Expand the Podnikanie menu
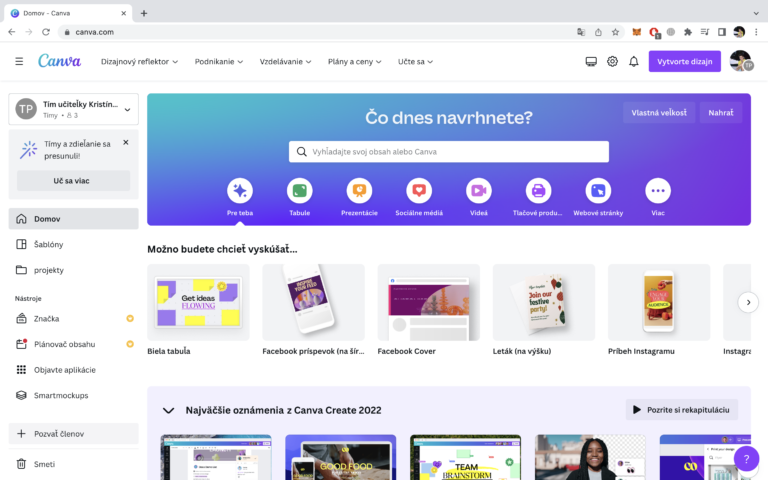The width and height of the screenshot is (768, 480). [x=218, y=62]
